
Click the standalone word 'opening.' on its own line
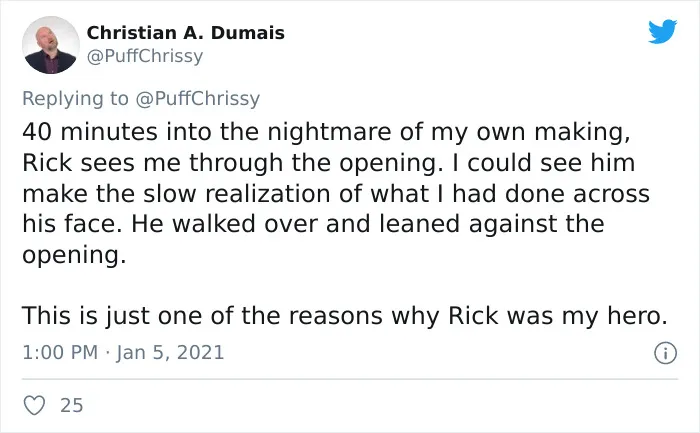75,255
